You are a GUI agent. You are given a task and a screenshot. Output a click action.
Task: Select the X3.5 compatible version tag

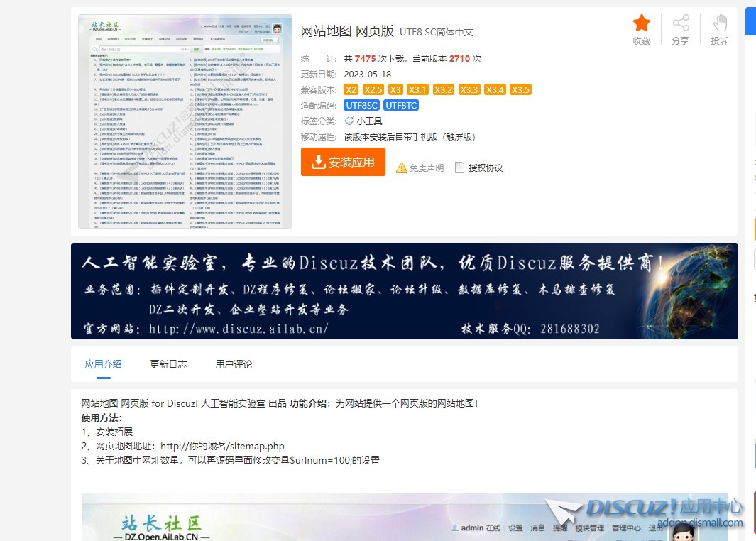coord(520,89)
